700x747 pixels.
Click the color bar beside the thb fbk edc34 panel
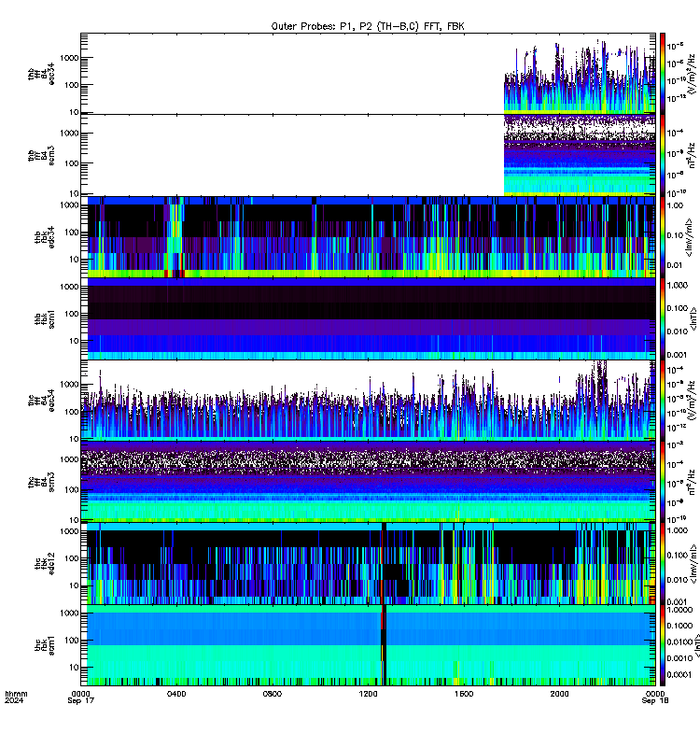click(662, 237)
